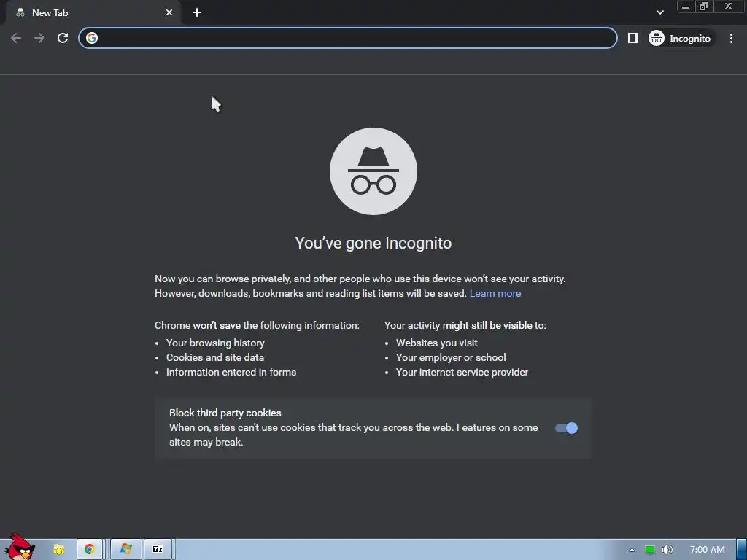747x560 pixels.
Task: Restore down the Chrome window
Action: [x=703, y=6]
